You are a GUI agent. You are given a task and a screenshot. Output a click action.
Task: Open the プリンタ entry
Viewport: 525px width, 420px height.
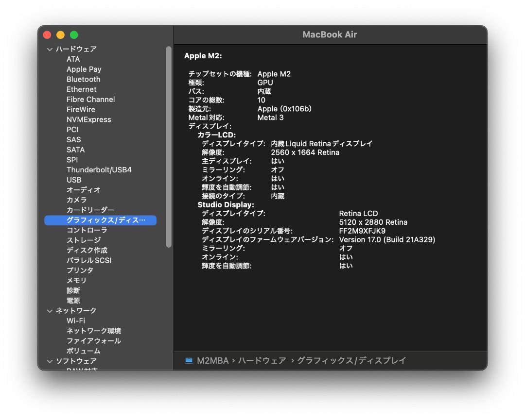pyautogui.click(x=80, y=270)
